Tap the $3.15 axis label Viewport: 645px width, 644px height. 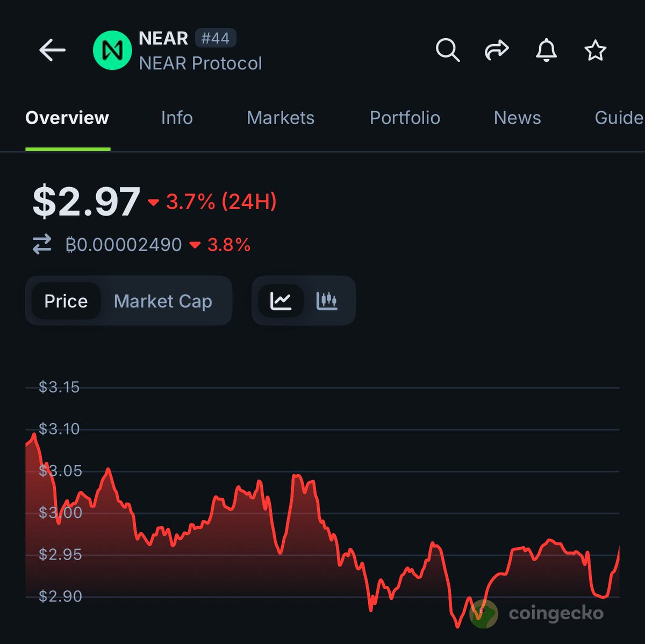point(59,387)
